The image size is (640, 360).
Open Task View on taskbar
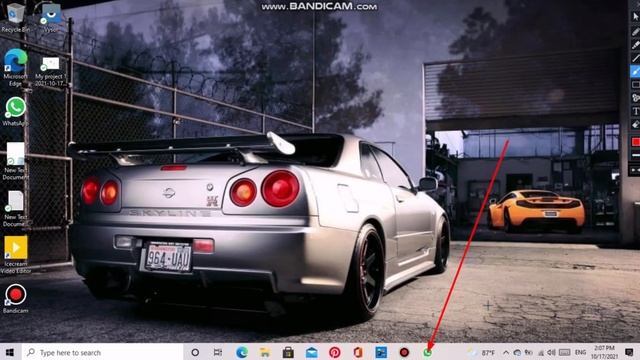point(218,352)
